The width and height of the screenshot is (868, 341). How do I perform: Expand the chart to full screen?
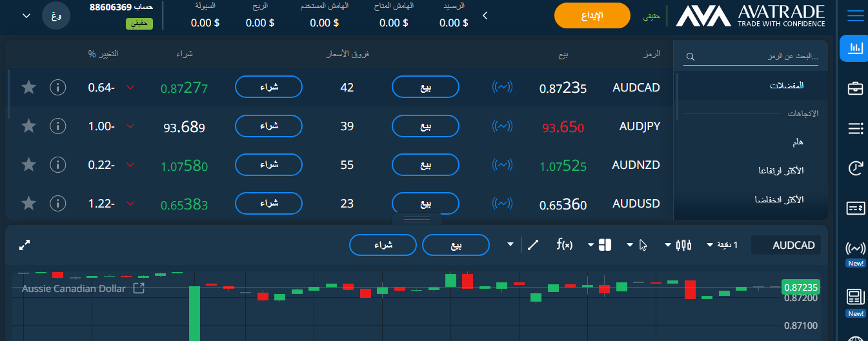(25, 245)
